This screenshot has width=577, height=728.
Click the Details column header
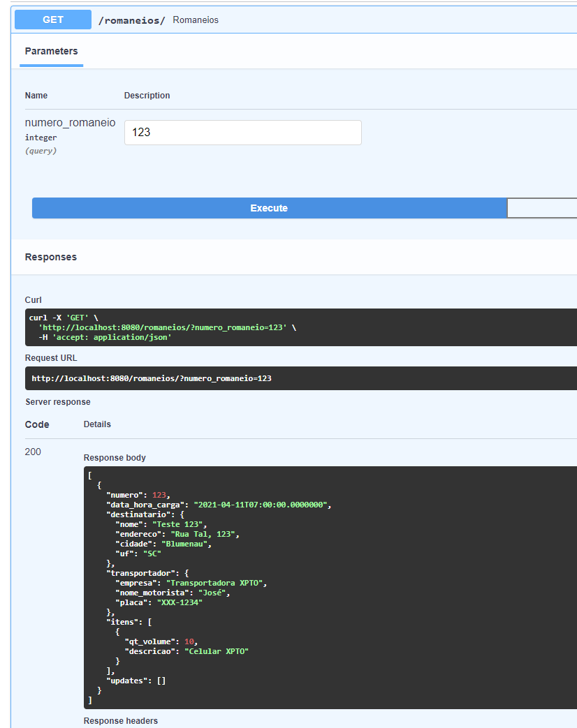[x=97, y=424]
